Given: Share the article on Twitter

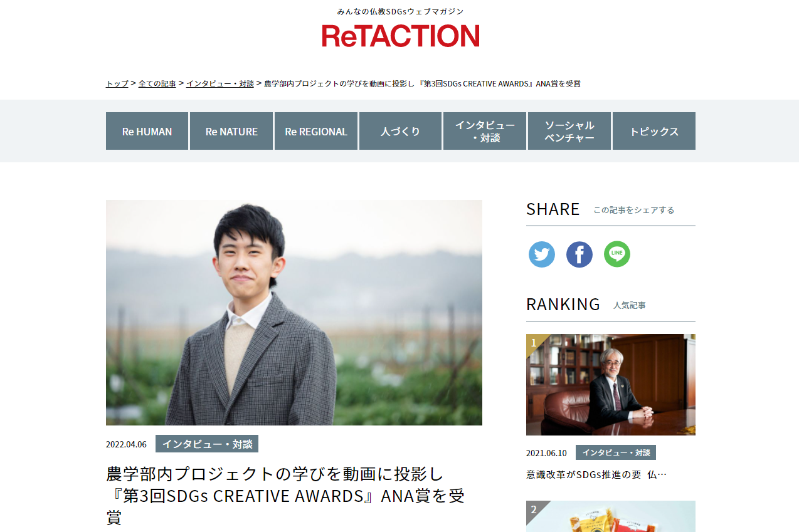Looking at the screenshot, I should click(542, 254).
